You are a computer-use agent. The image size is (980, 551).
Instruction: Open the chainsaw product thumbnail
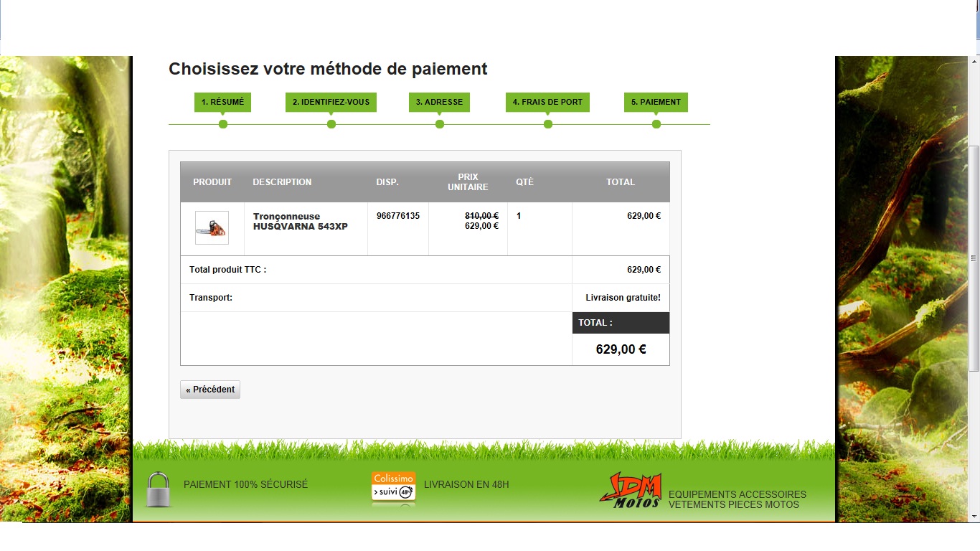[x=212, y=227]
